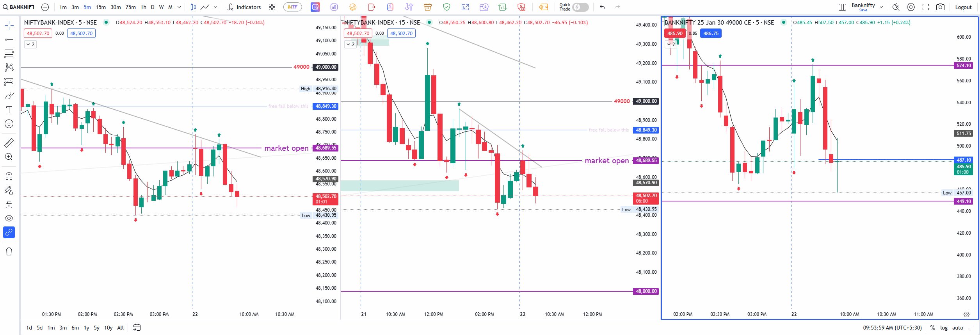Viewport: 980px width, 335px height.
Task: Open symbol search BANKNIFTY field
Action: pos(19,7)
